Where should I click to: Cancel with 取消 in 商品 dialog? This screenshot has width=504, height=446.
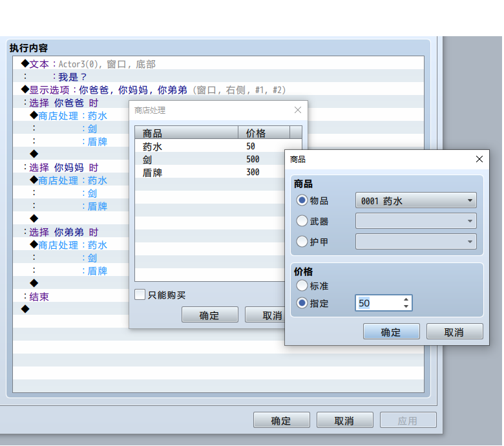click(x=454, y=332)
